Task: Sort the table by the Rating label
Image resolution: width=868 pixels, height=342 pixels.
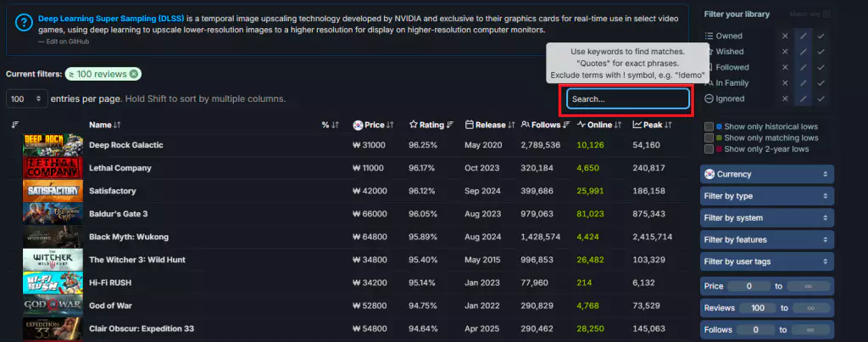Action: click(x=431, y=126)
